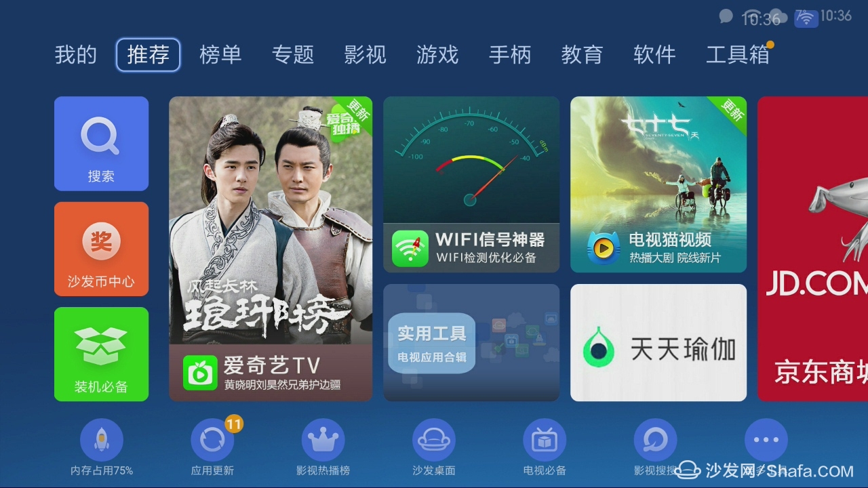
Task: Select the 榜单 tab
Action: (x=220, y=55)
